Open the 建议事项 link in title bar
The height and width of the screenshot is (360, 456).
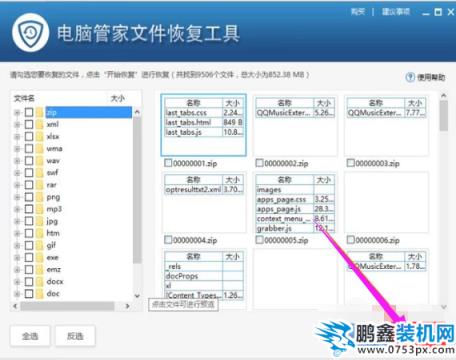pos(396,12)
